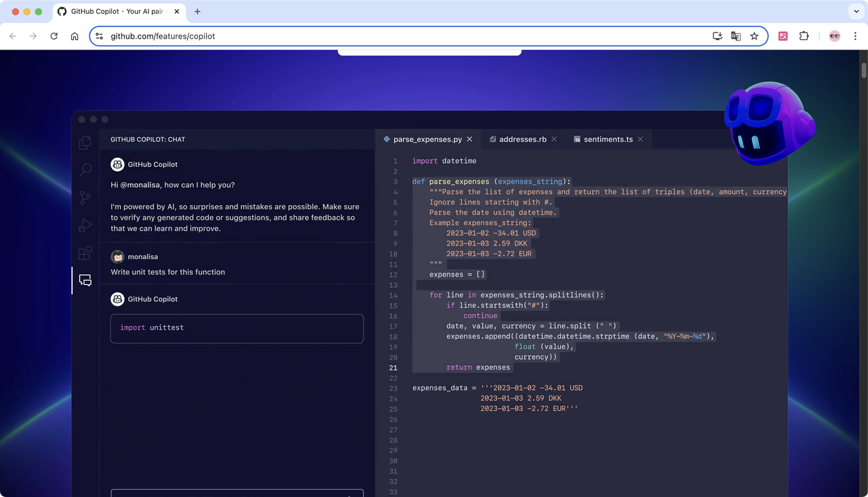Click the 'continue' keyword on line 16
The height and width of the screenshot is (497, 868).
tap(480, 316)
